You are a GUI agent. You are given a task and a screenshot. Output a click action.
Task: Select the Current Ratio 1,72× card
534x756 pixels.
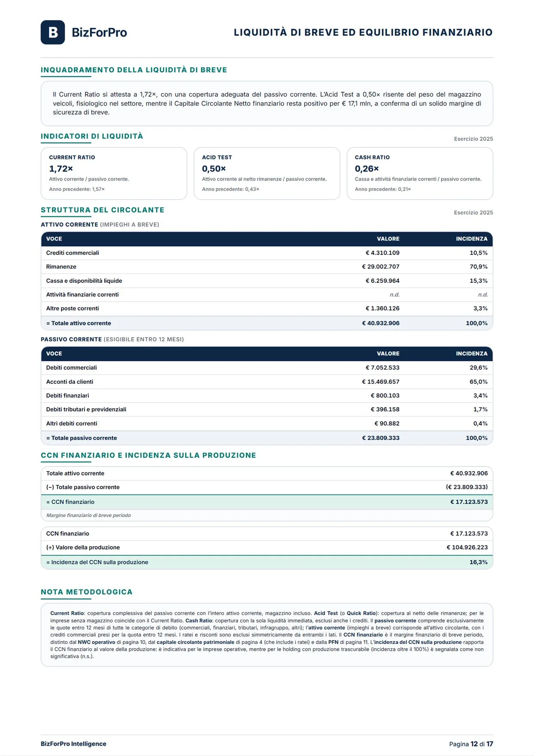[114, 173]
